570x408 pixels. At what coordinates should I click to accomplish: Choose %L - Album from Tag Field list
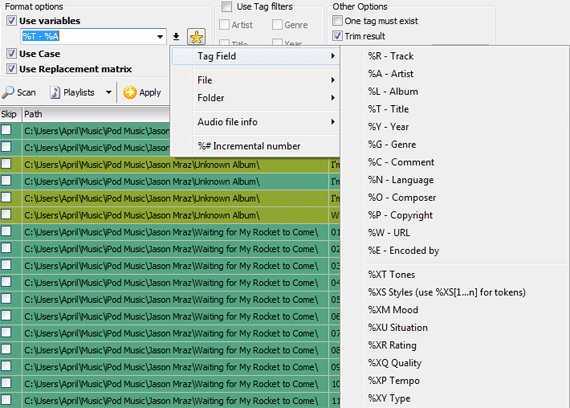(x=393, y=91)
